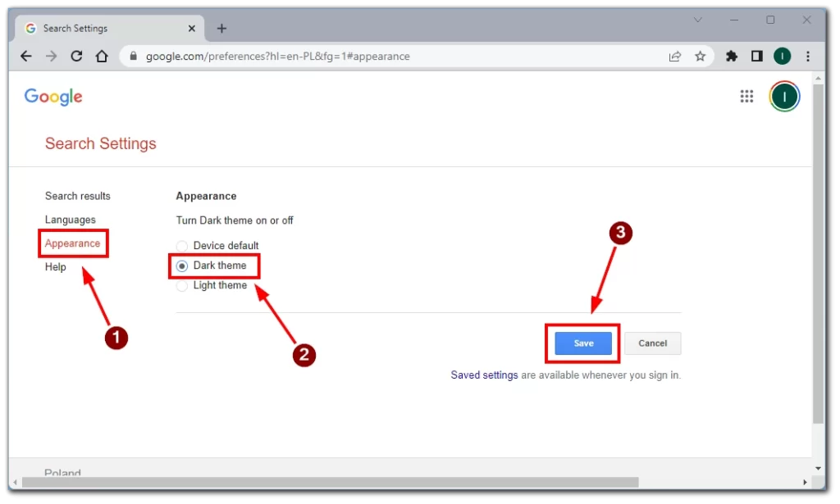Click the scroll up arrow

pos(818,78)
